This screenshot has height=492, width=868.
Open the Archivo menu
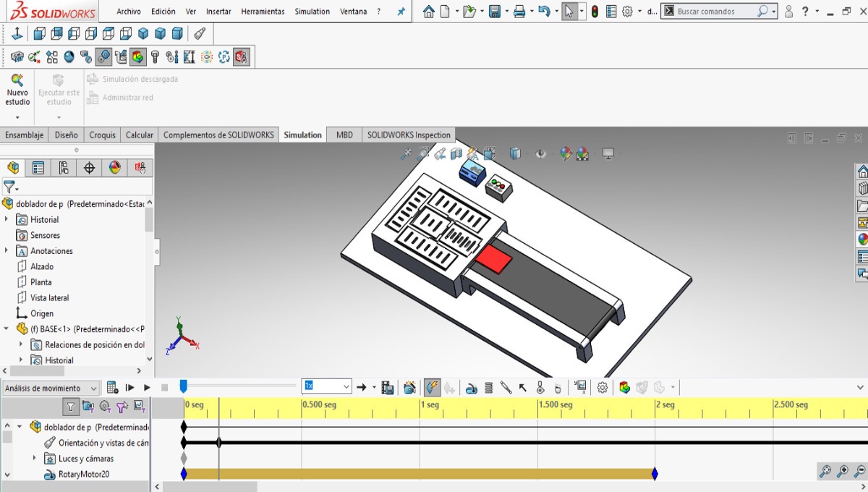point(129,12)
